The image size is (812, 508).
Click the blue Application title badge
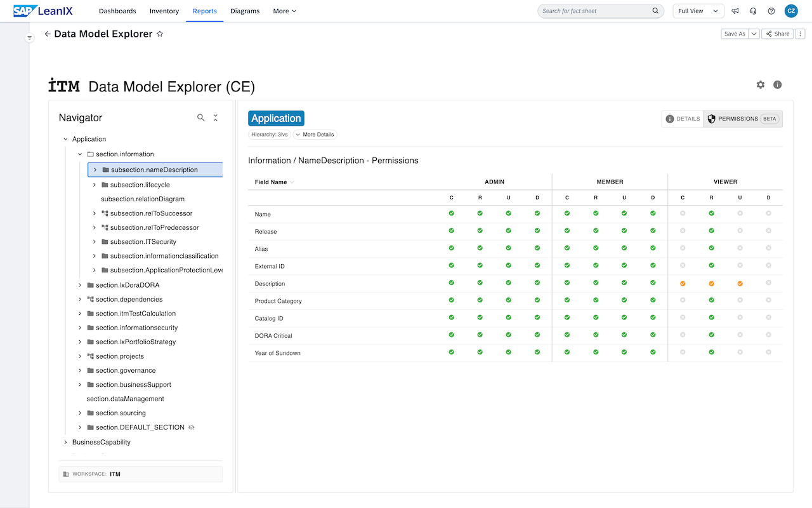[276, 118]
